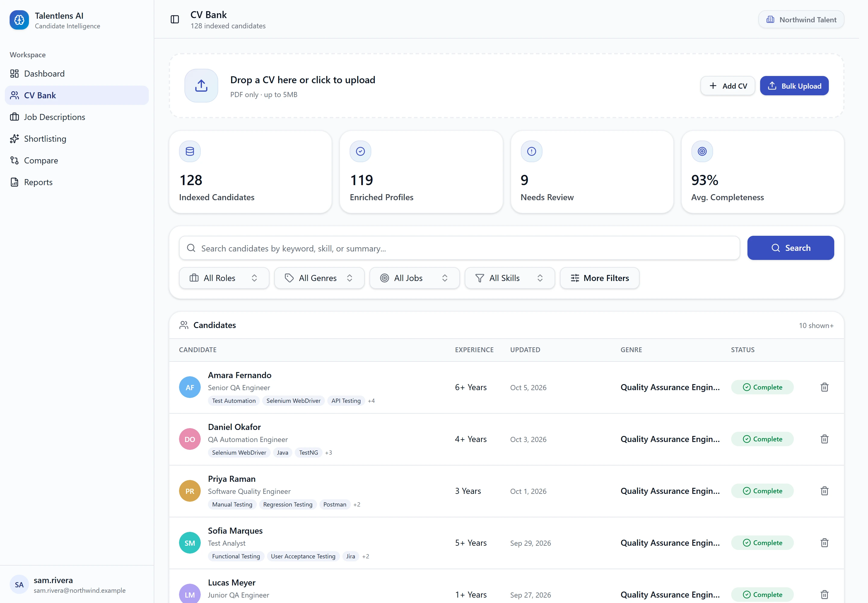
Task: Open Job Descriptions page
Action: click(77, 117)
